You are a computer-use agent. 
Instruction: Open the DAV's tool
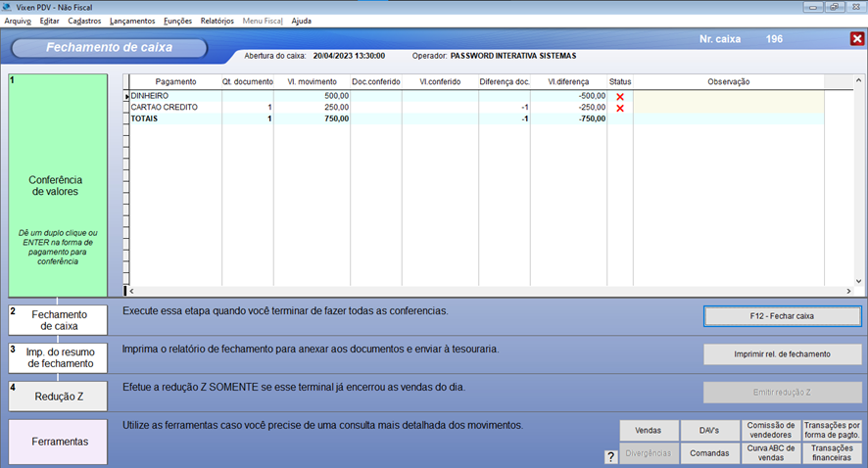tap(709, 430)
